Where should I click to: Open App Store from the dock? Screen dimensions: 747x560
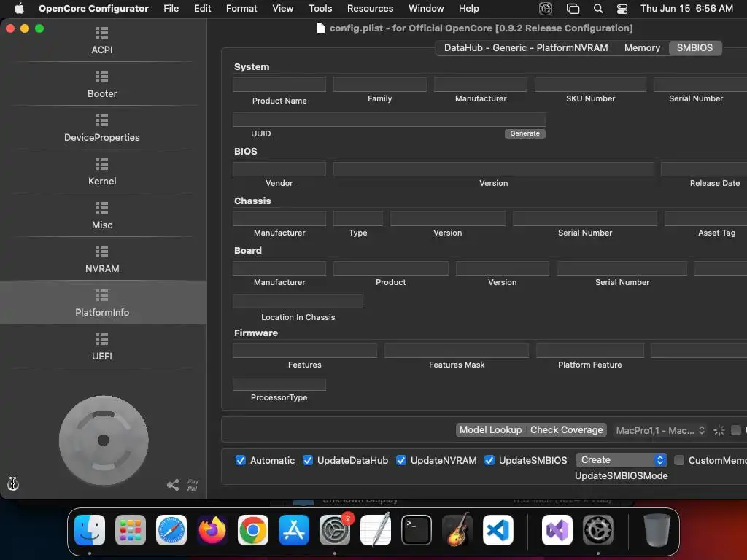pos(294,530)
